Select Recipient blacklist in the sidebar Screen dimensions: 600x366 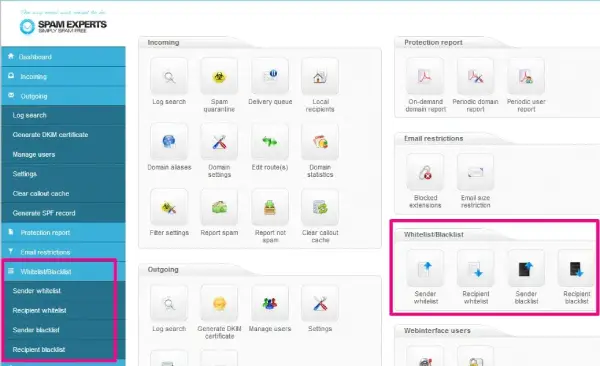[x=64, y=350]
